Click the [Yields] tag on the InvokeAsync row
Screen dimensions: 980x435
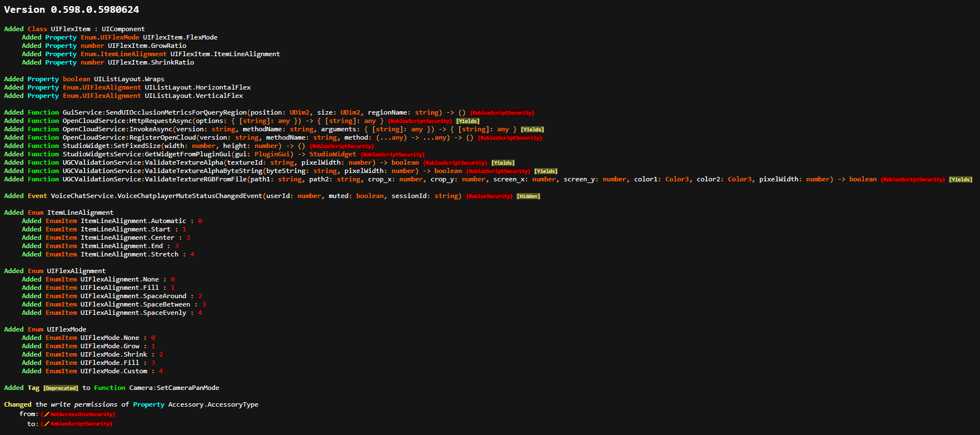(533, 130)
